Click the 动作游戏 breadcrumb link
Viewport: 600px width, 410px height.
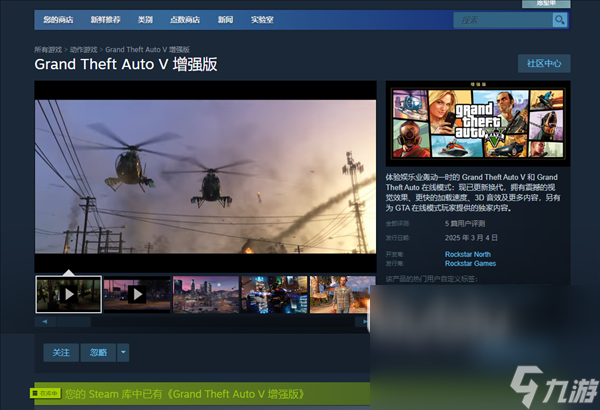(83, 49)
